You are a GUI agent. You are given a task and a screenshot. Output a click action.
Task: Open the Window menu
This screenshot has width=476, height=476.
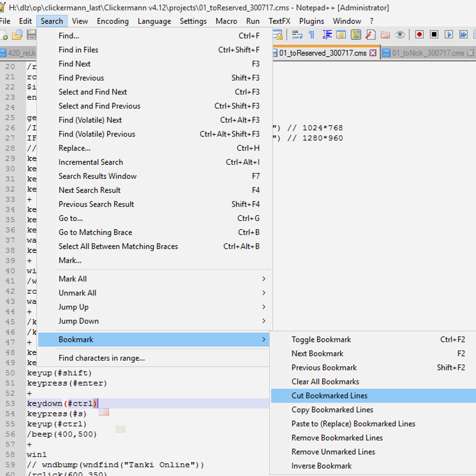click(347, 21)
